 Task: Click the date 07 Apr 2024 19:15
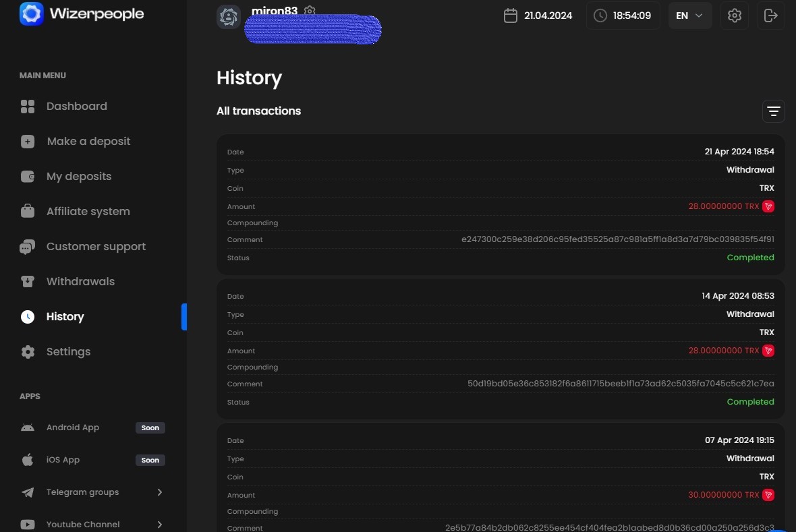[739, 440]
